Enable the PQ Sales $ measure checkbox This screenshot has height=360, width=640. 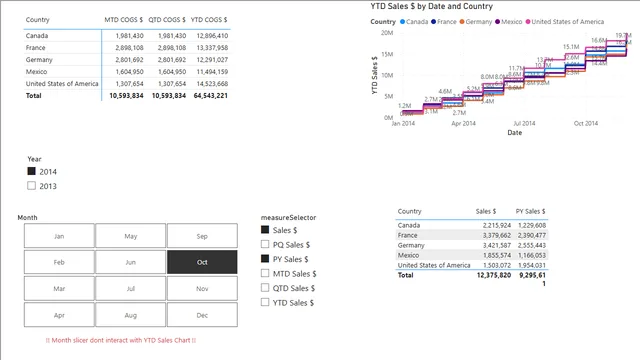coord(265,244)
